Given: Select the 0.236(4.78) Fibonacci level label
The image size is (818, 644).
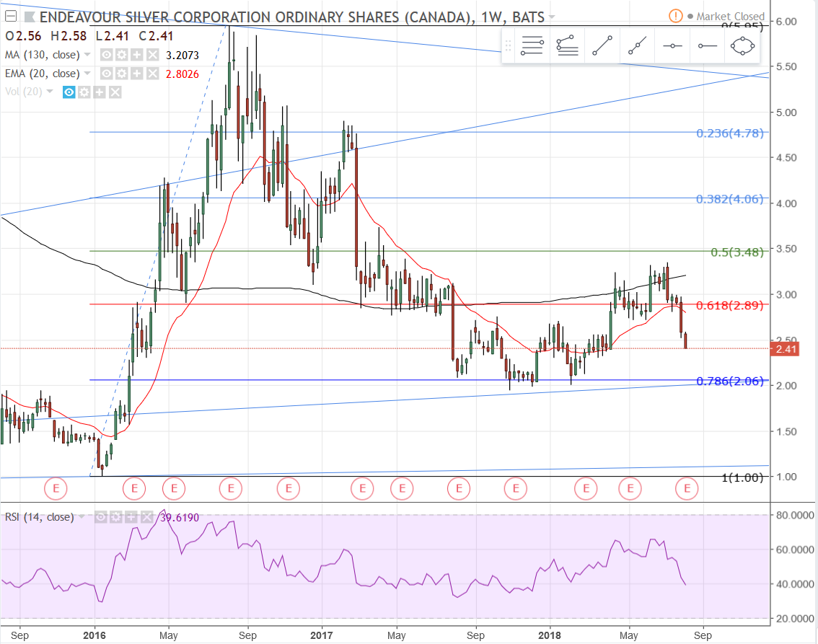Looking at the screenshot, I should click(x=730, y=133).
